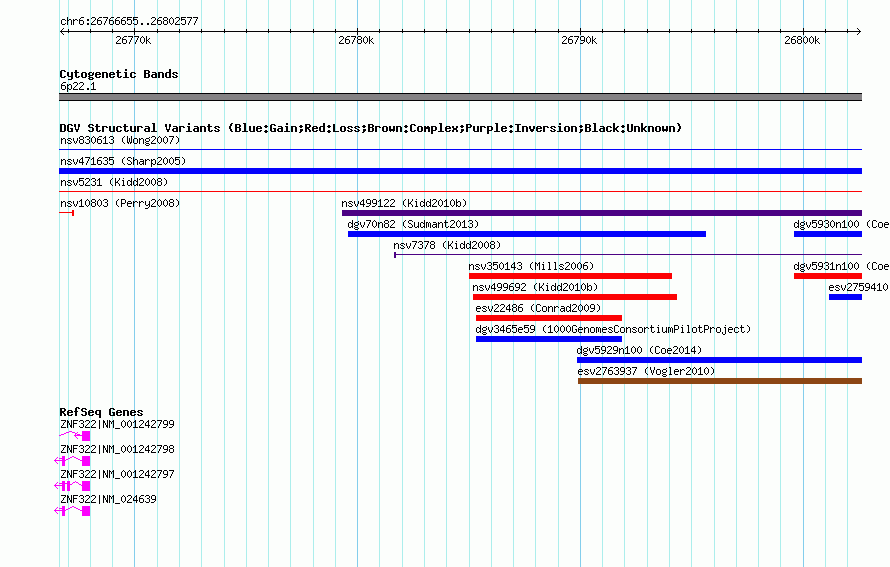The height and width of the screenshot is (567, 890).
Task: Click the dgv5930n100 label
Action: coord(841,224)
